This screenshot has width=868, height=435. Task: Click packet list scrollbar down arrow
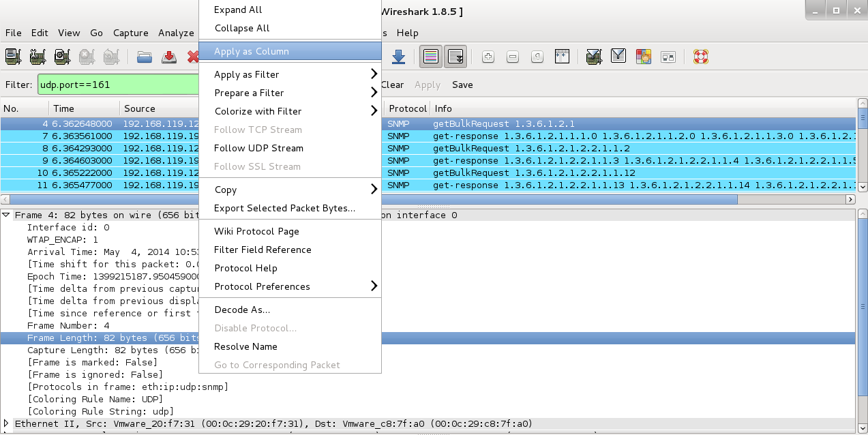[863, 186]
